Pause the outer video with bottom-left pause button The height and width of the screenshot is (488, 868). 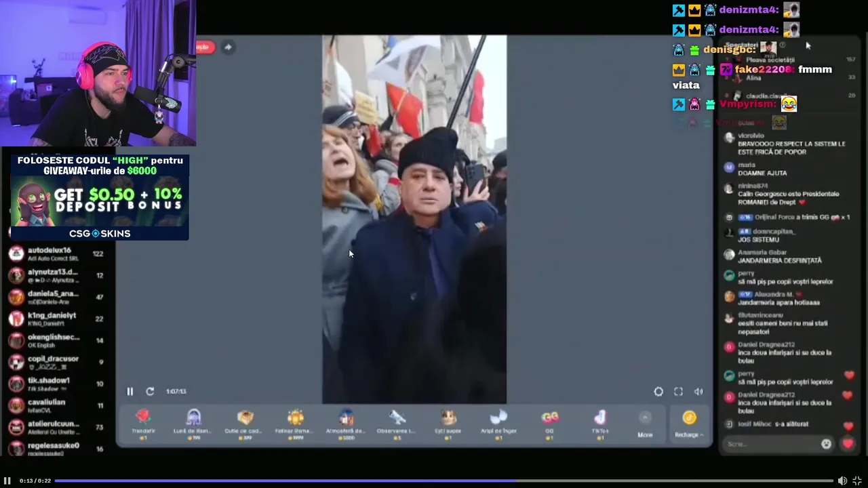pyautogui.click(x=7, y=481)
